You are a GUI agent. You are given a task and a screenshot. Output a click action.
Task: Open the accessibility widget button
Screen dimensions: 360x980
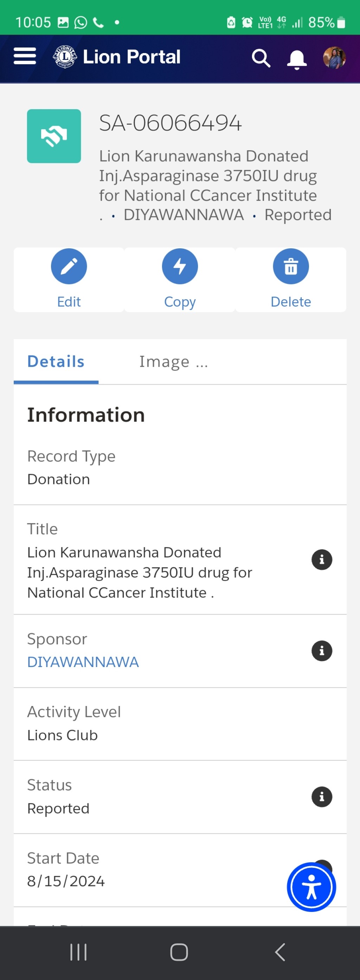[311, 887]
